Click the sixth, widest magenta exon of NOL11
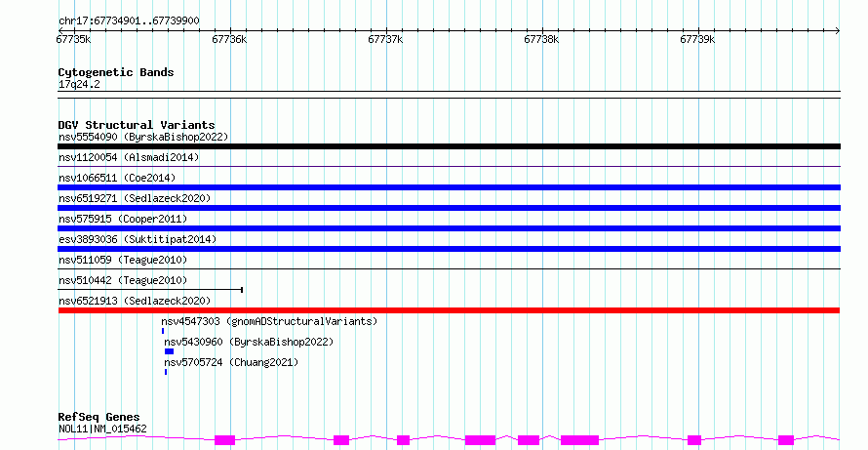The width and height of the screenshot is (868, 450). pyautogui.click(x=579, y=440)
